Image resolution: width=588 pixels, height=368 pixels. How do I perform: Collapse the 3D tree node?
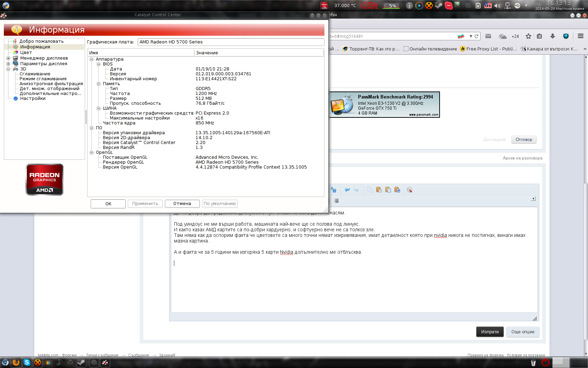pyautogui.click(x=8, y=69)
